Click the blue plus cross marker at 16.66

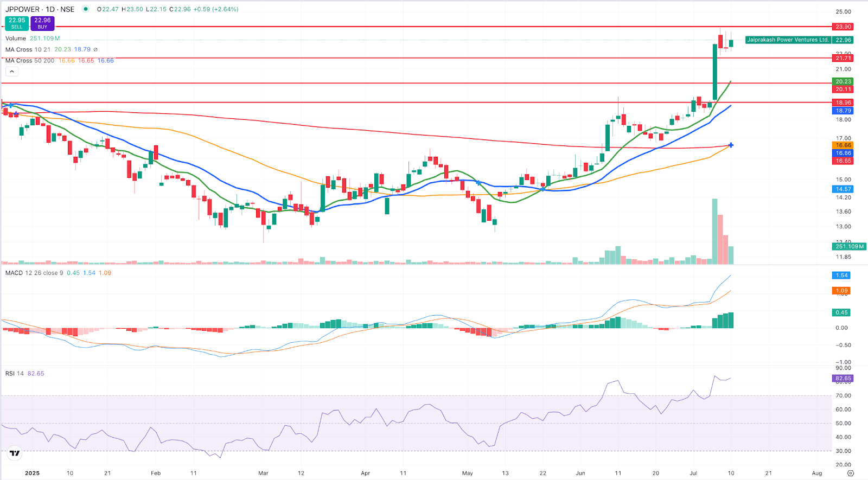(x=731, y=145)
